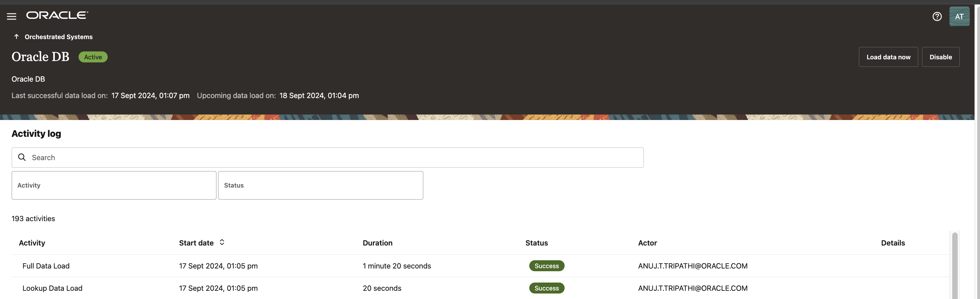Click the Active status badge
The image size is (980, 299).
(93, 57)
